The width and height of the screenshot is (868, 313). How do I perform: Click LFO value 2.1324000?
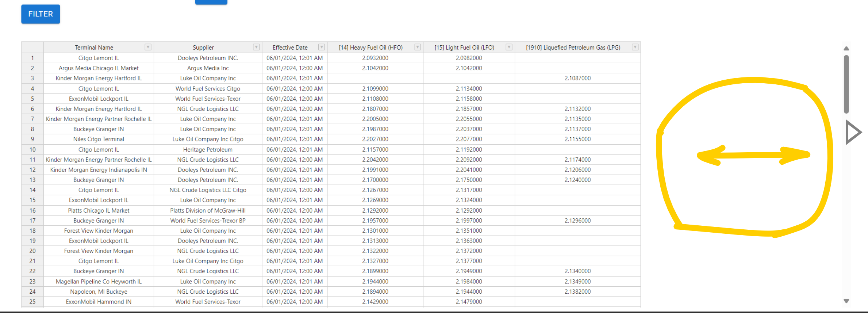pyautogui.click(x=469, y=200)
